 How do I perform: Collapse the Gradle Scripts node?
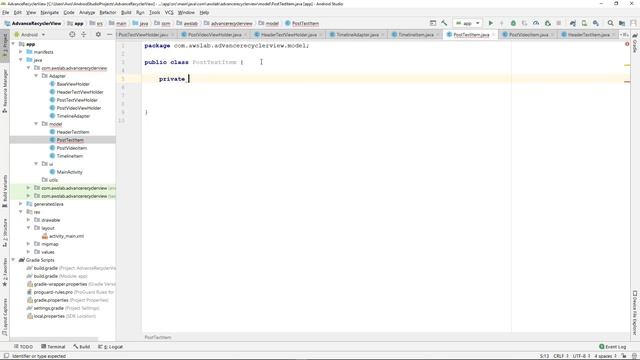tap(13, 260)
